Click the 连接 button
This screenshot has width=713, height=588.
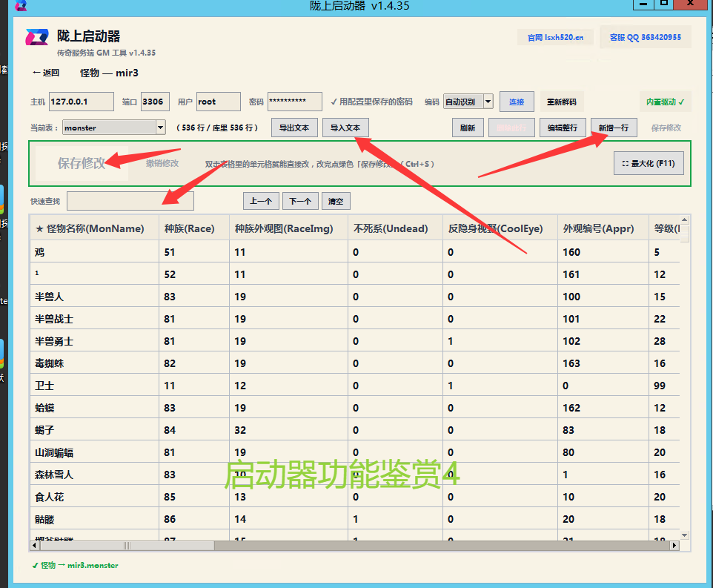[x=517, y=102]
